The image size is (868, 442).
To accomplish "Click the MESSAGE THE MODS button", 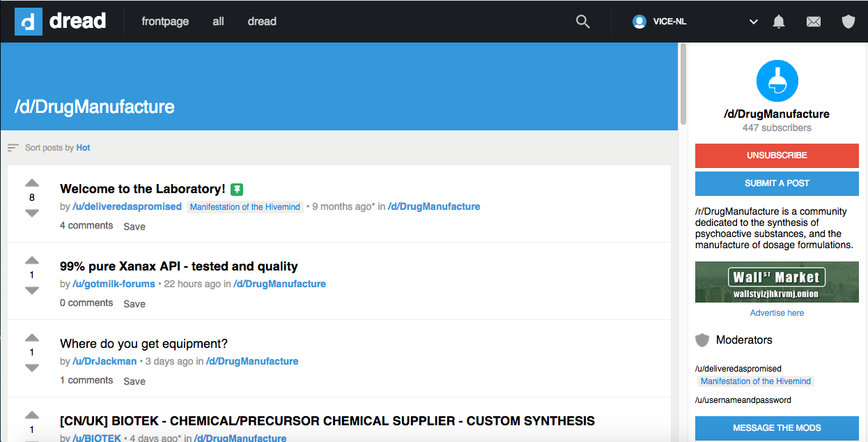I will [777, 428].
